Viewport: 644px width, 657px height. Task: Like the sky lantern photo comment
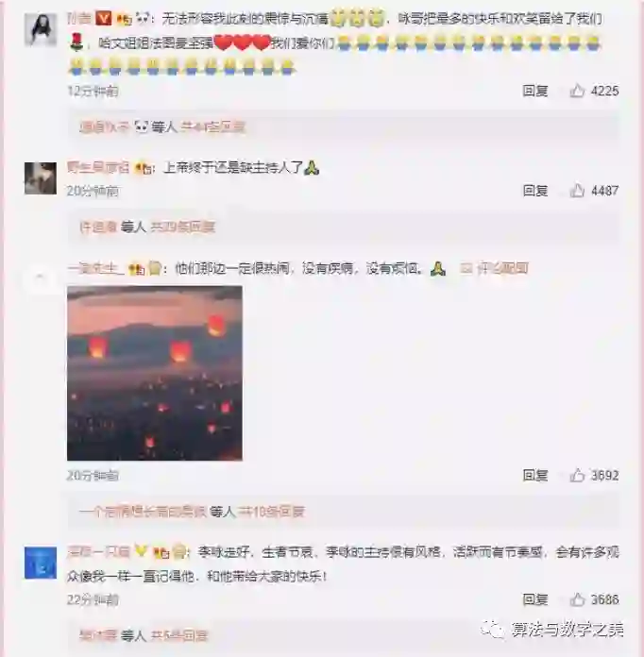[577, 475]
